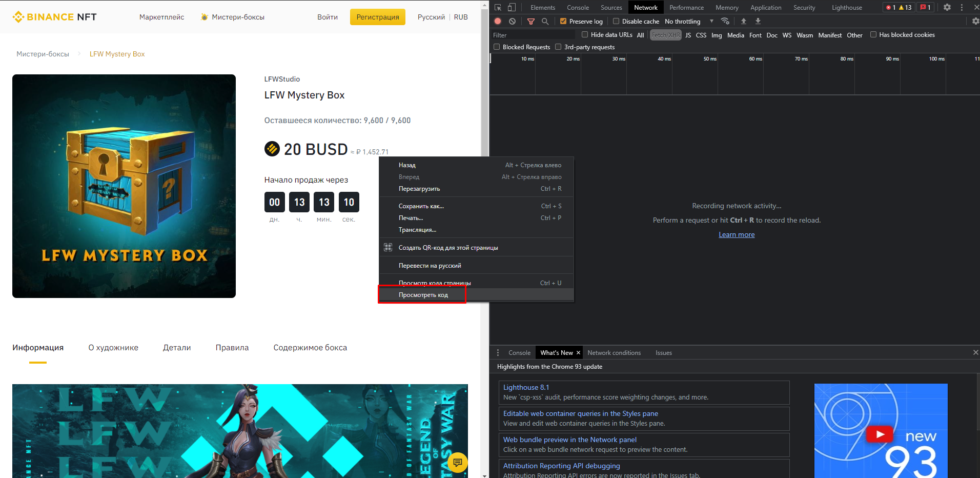980x478 pixels.
Task: Choose Сохранить как... in the context menu
Action: (x=476, y=206)
